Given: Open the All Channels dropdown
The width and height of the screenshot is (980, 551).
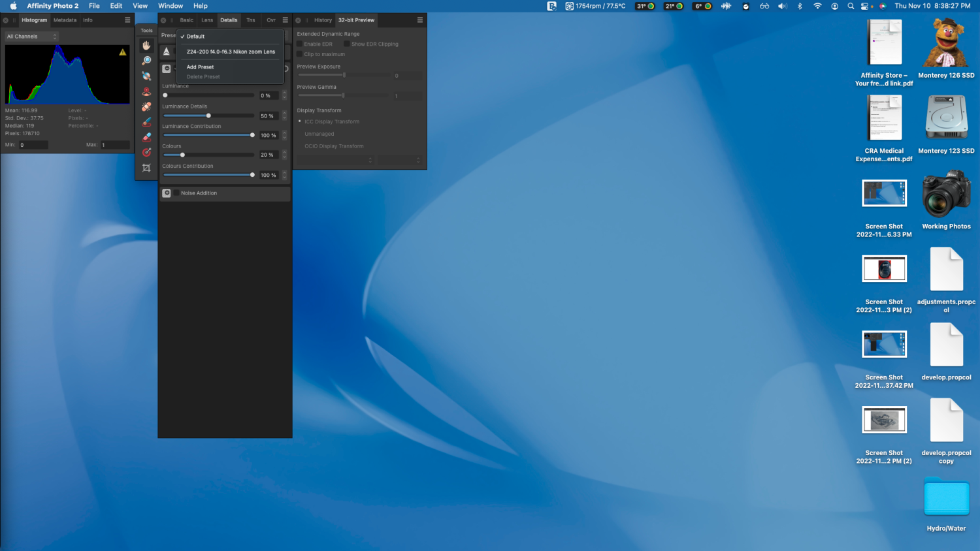Looking at the screenshot, I should [31, 37].
